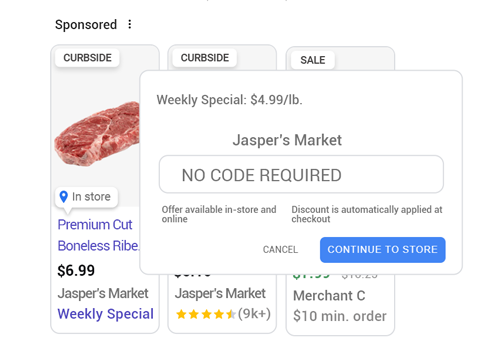Click the star rating on second card
This screenshot has width=500, height=363.
(x=206, y=314)
